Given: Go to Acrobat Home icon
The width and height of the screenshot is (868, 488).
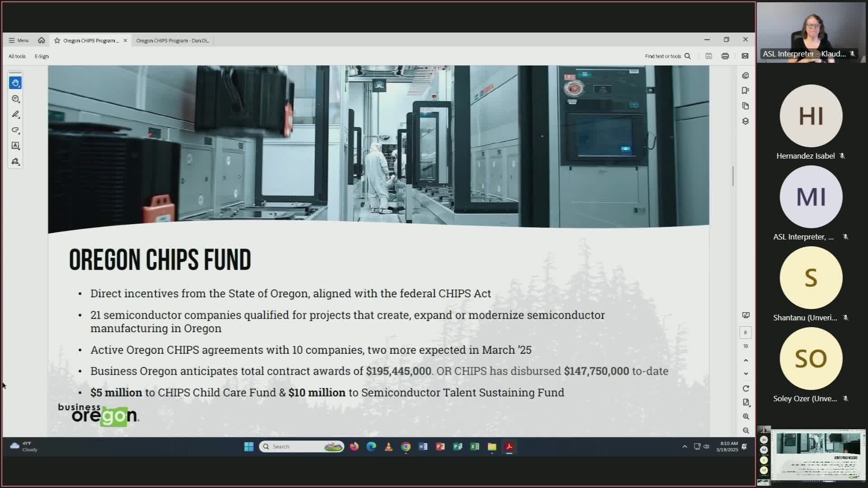Looking at the screenshot, I should pyautogui.click(x=42, y=40).
